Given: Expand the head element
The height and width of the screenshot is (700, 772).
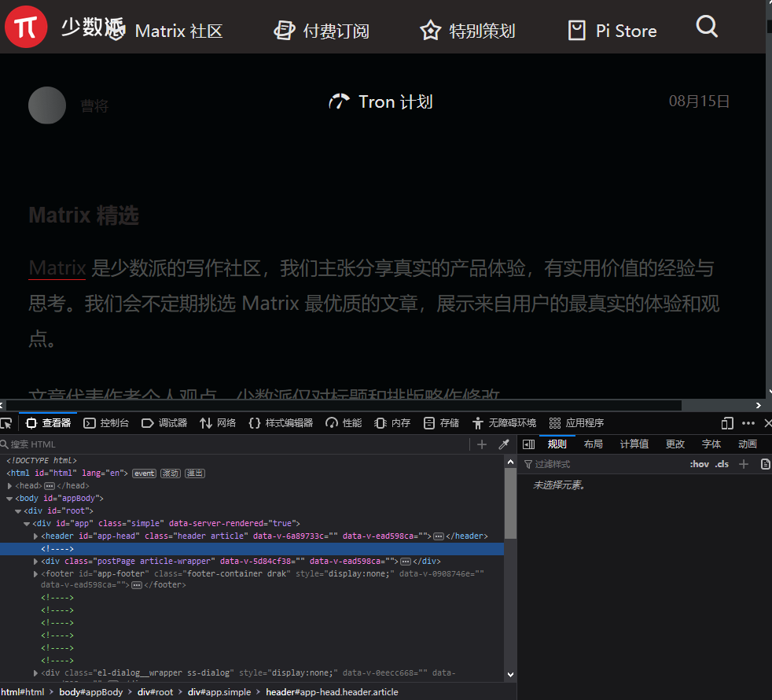Looking at the screenshot, I should tap(10, 486).
